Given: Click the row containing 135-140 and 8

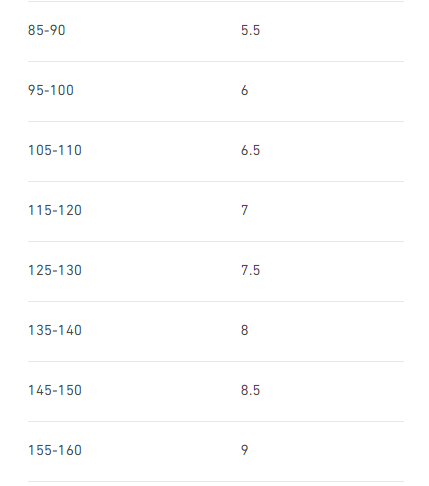Looking at the screenshot, I should pyautogui.click(x=216, y=332).
